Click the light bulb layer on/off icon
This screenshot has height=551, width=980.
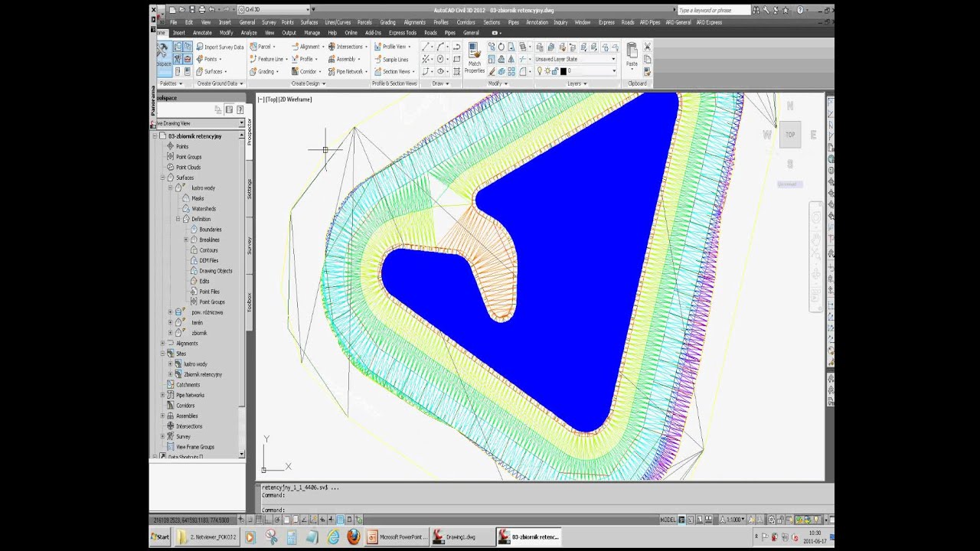point(539,70)
